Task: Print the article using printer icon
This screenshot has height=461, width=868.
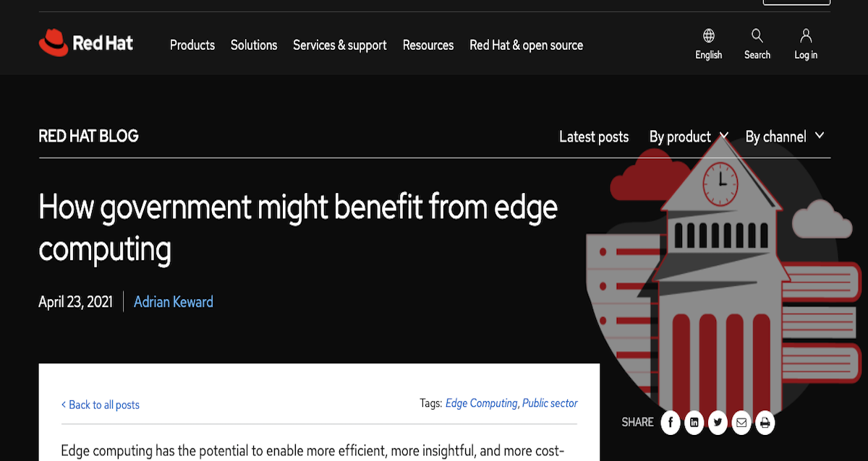Action: 764,423
